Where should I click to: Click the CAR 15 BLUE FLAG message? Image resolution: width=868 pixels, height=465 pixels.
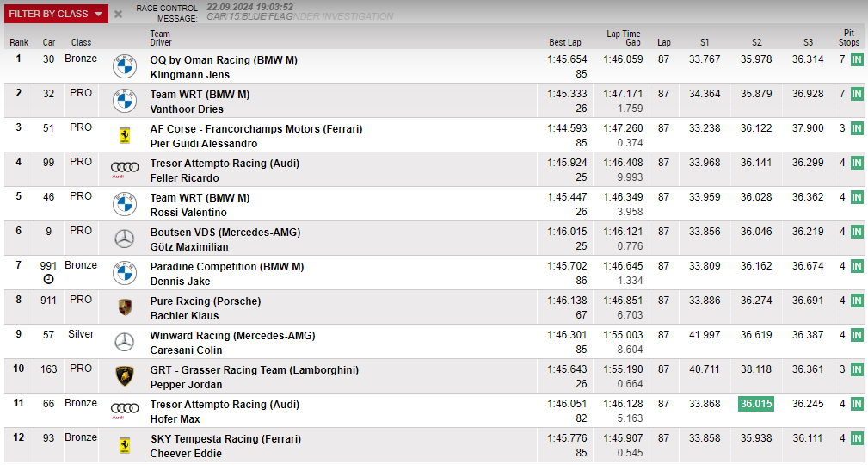(250, 16)
